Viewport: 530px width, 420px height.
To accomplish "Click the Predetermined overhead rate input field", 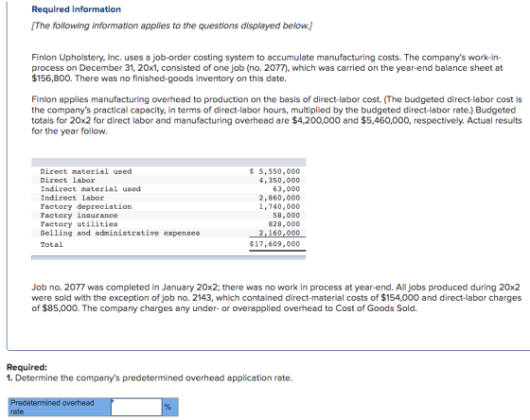I will click(136, 407).
